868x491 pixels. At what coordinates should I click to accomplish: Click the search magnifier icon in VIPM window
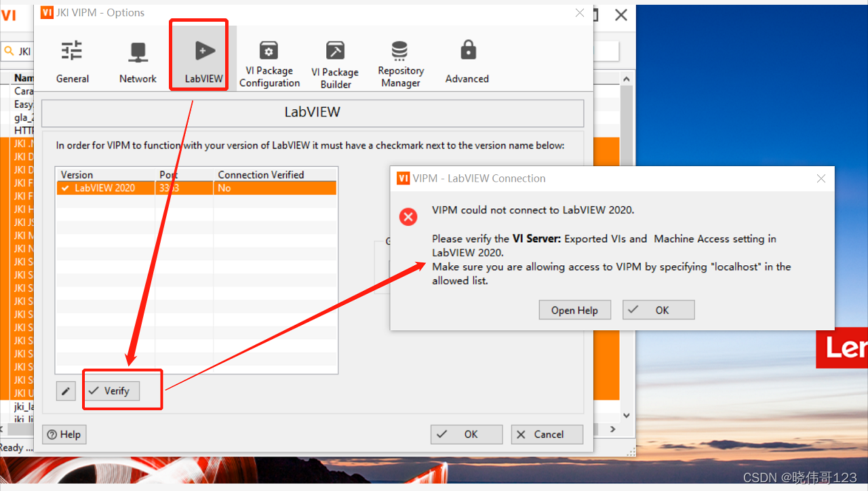tap(10, 52)
